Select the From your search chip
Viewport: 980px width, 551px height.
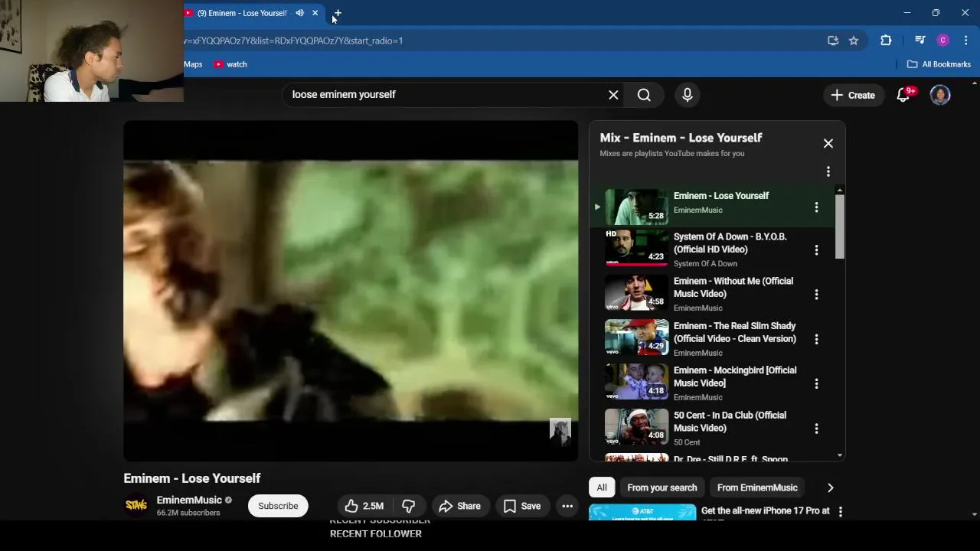coord(662,487)
